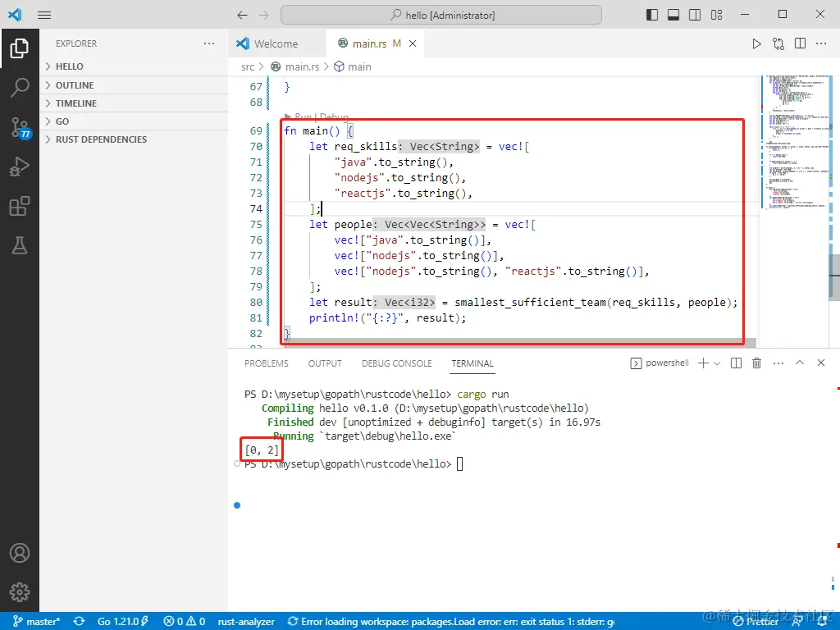Open changes compare icon in editor toolbar

coord(778,43)
